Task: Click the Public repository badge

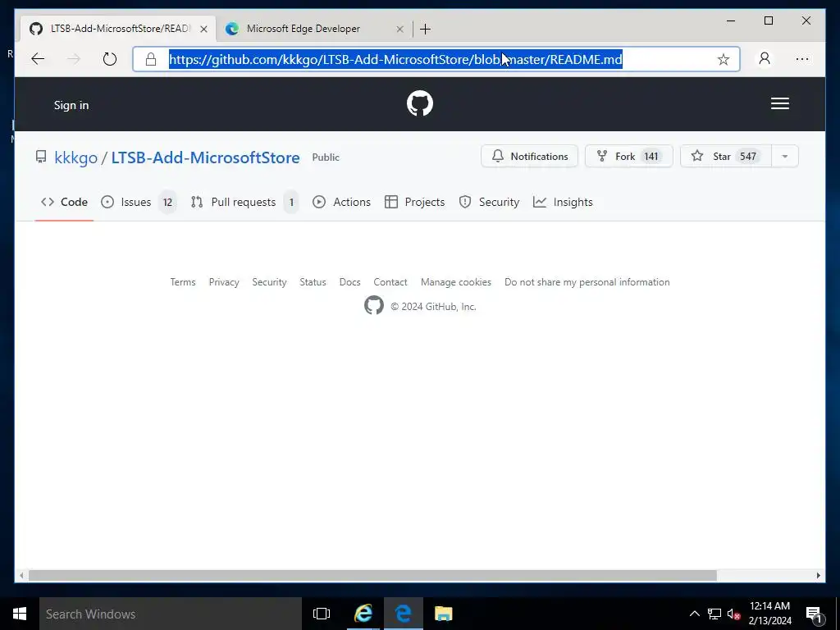Action: point(326,157)
